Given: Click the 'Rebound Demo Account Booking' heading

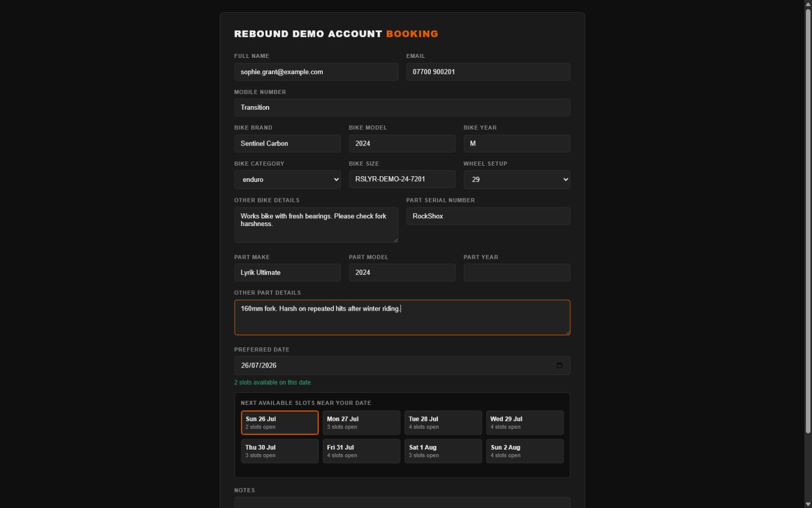Looking at the screenshot, I should tap(336, 34).
